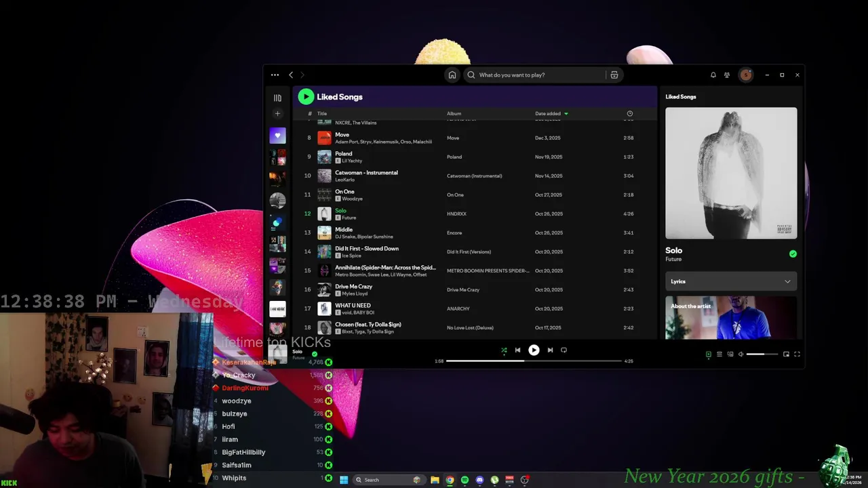This screenshot has height=488, width=868.
Task: Collapse Your Library sidebar
Action: coord(277,98)
